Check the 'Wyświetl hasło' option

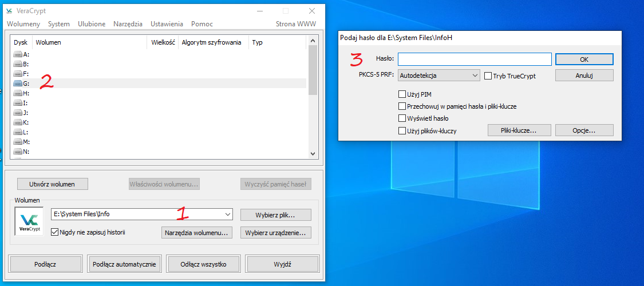[x=402, y=118]
